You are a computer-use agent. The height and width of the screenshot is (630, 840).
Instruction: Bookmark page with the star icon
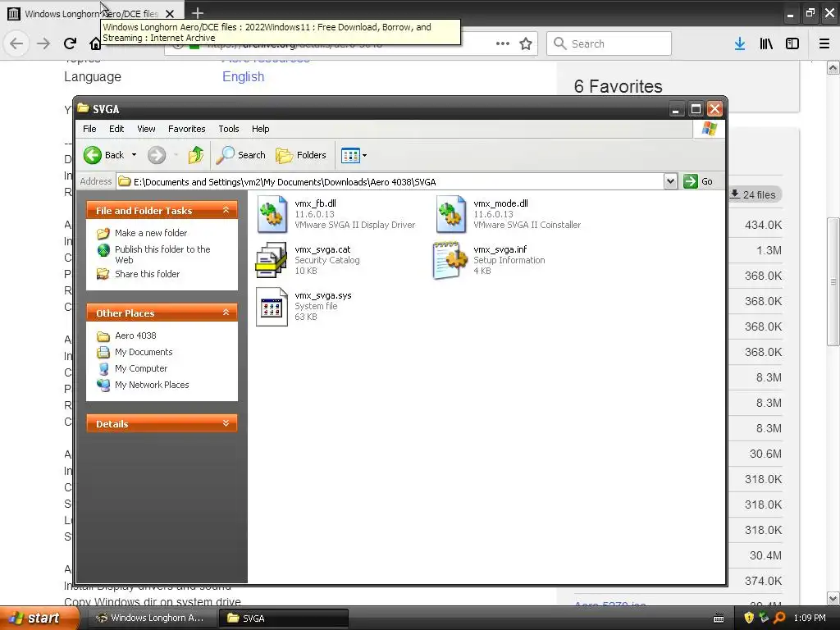(526, 43)
